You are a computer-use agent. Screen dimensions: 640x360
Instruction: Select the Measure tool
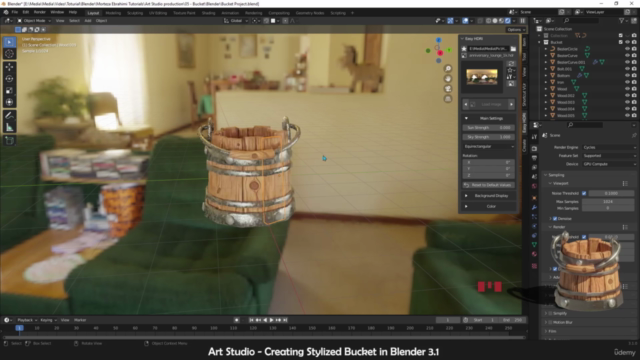point(9,127)
